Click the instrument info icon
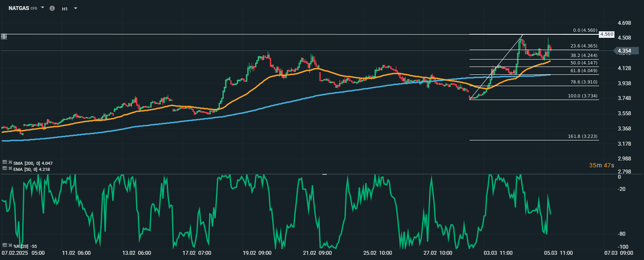 [x=52, y=8]
